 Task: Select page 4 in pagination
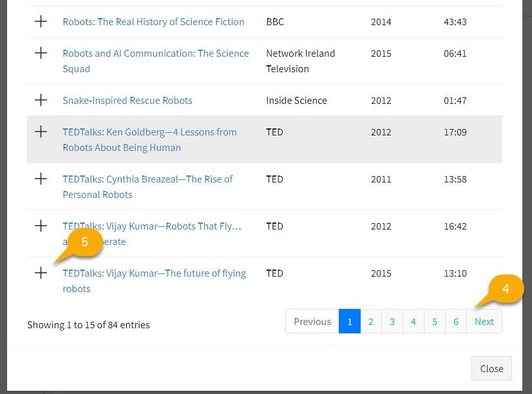413,321
